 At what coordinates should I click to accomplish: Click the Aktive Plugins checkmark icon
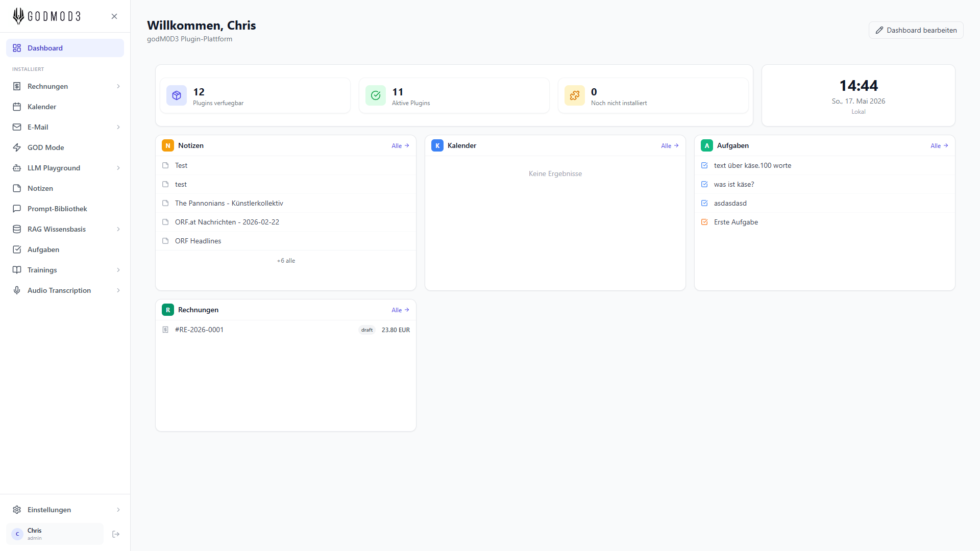[x=376, y=95]
